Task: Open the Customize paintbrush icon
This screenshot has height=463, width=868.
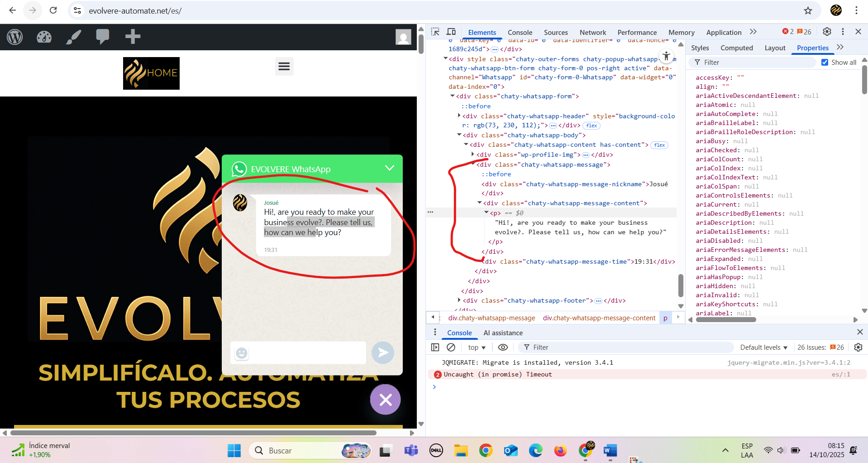Action: coord(73,37)
